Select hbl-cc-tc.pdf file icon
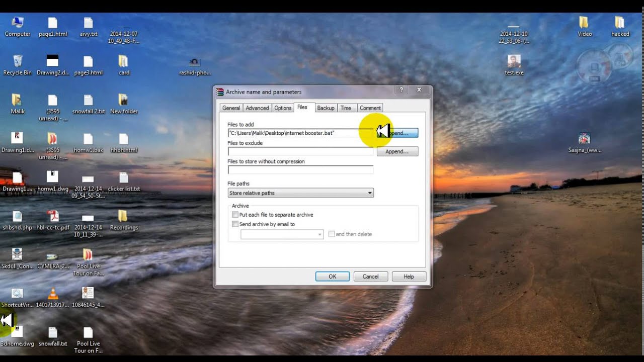Image resolution: width=644 pixels, height=362 pixels. pyautogui.click(x=53, y=220)
